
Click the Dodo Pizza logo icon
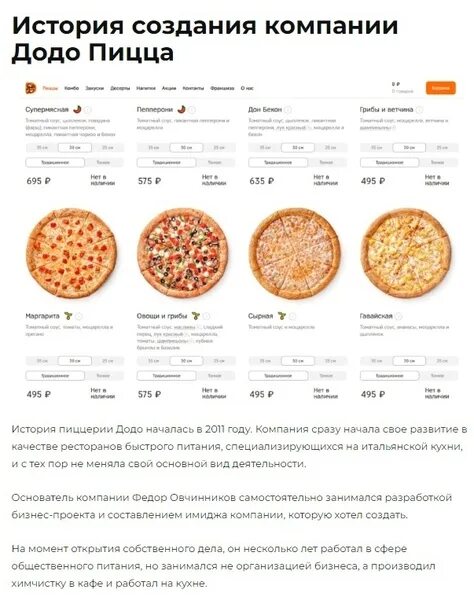[31, 88]
